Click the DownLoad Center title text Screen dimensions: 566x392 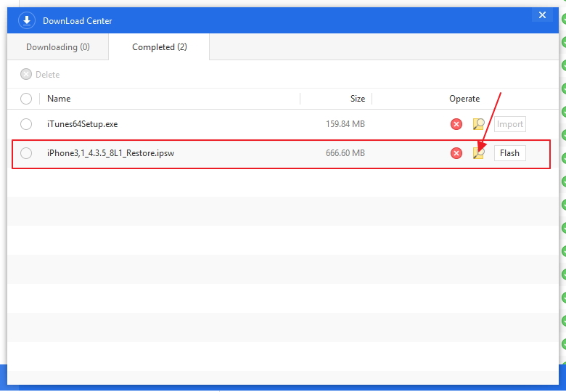[77, 21]
